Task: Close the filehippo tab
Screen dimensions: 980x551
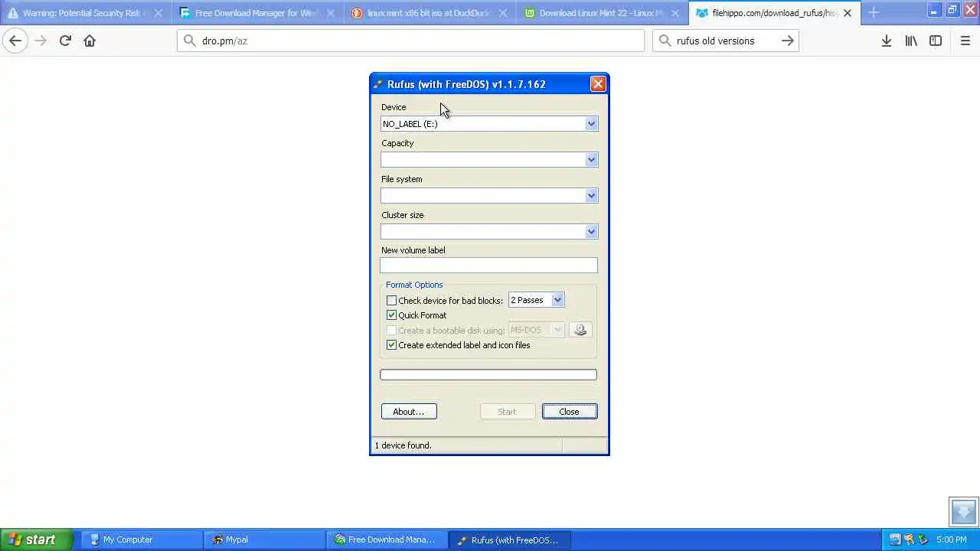Action: pos(848,13)
